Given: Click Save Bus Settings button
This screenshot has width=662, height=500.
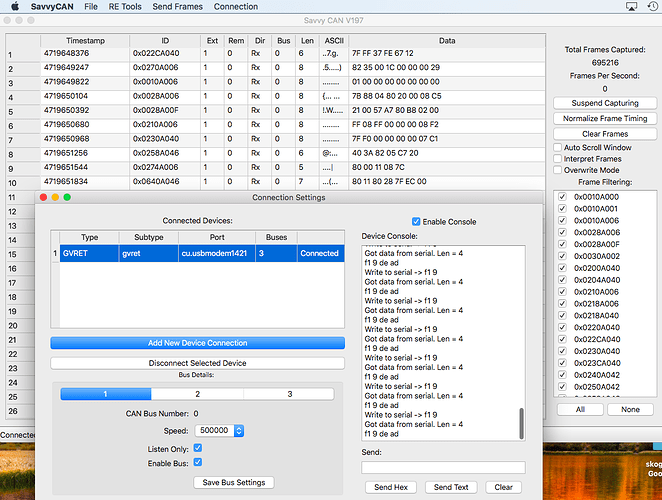Looking at the screenshot, I should [x=234, y=482].
